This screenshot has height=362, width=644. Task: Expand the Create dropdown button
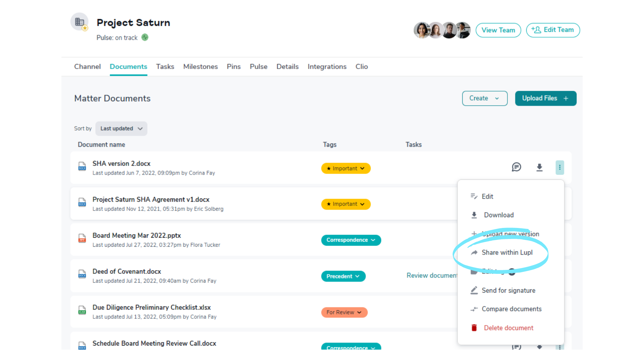pos(484,98)
